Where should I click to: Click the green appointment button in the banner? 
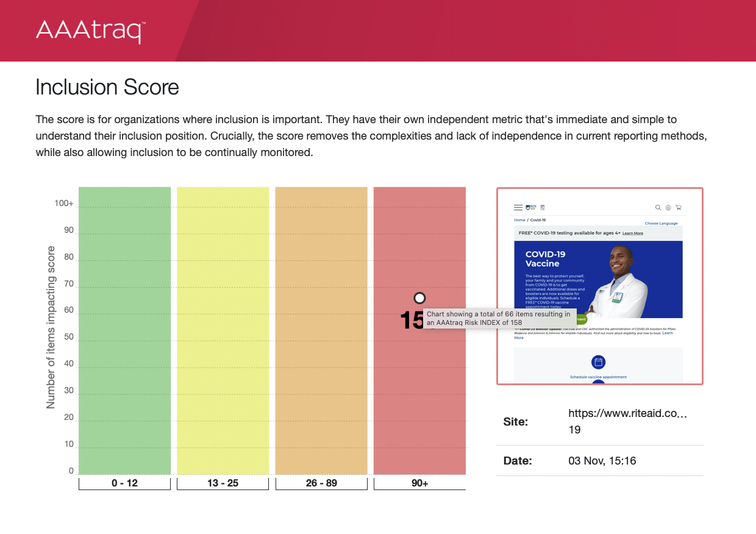581,320
